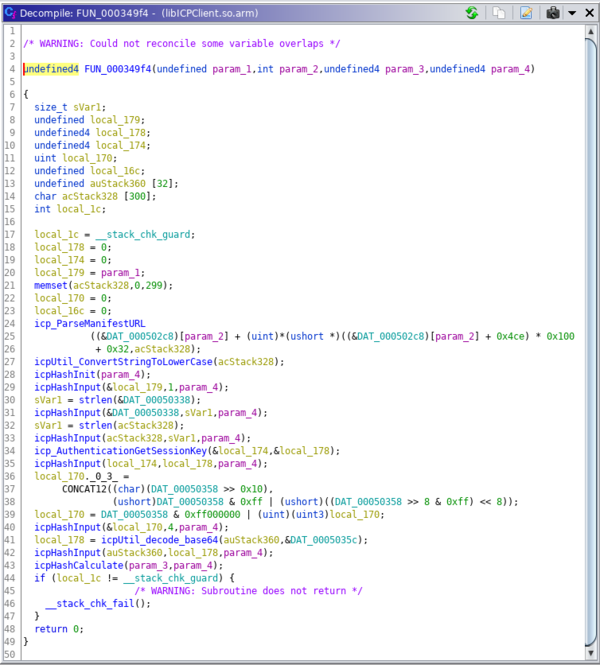Click the uint local_170 declaration
This screenshot has width=600, height=665.
[75, 158]
